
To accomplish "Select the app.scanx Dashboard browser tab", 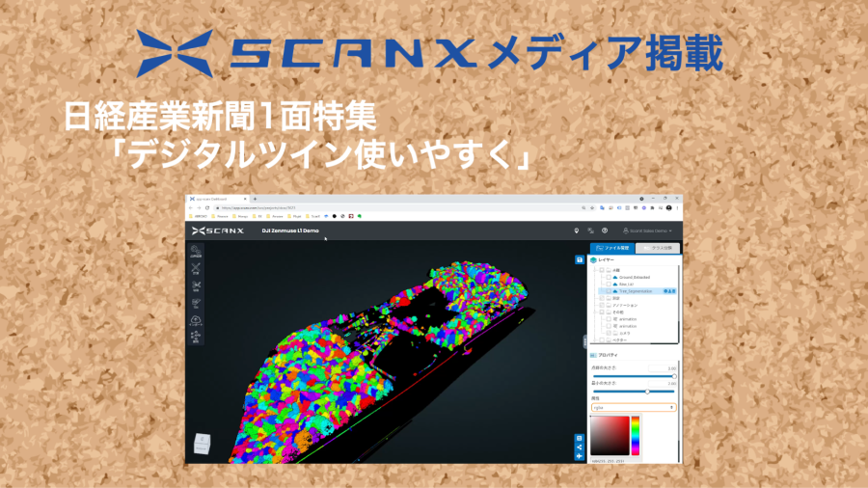I will coord(218,199).
